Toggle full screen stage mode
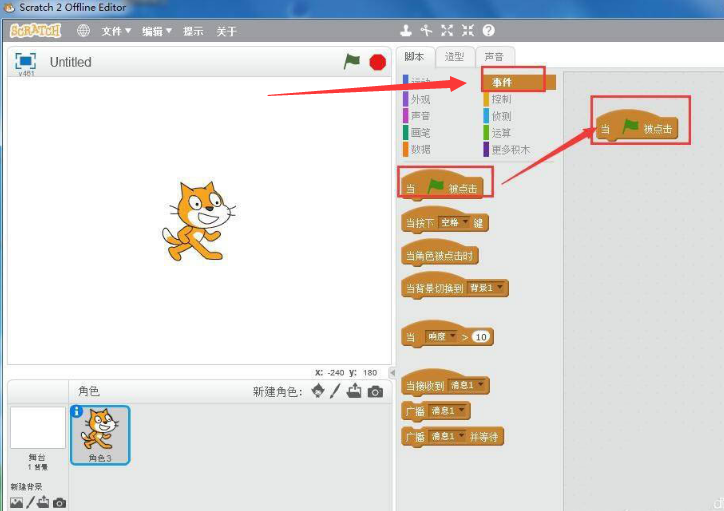 click(25, 61)
